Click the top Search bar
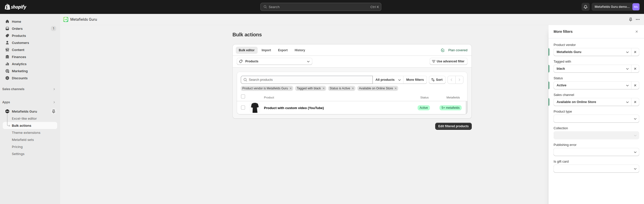644x204 pixels. tap(321, 7)
